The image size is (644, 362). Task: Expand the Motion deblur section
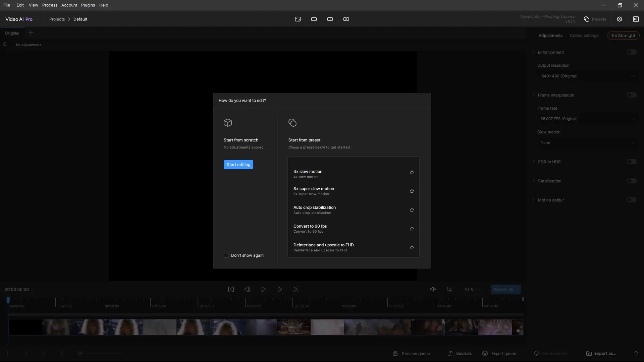coord(534,200)
